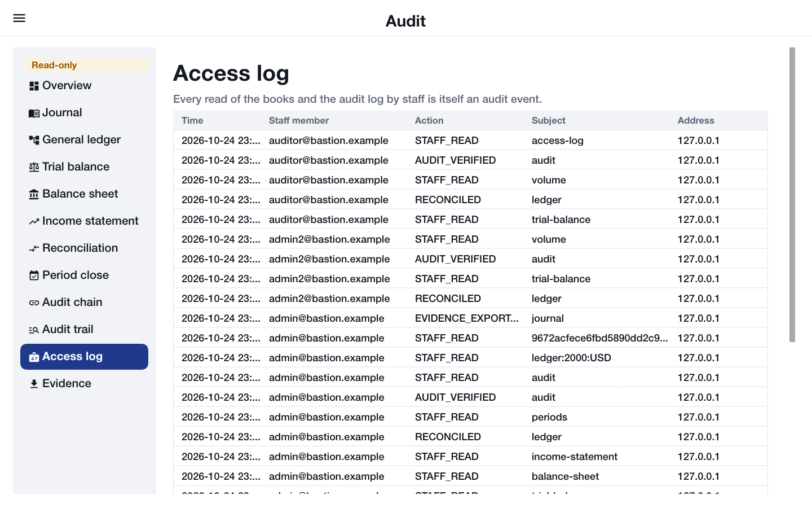812x508 pixels.
Task: Click the journal subject cell
Action: pos(548,318)
